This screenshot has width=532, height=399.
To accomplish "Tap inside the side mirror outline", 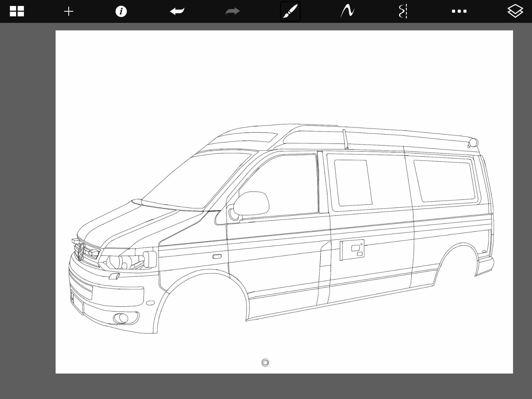I will [251, 204].
